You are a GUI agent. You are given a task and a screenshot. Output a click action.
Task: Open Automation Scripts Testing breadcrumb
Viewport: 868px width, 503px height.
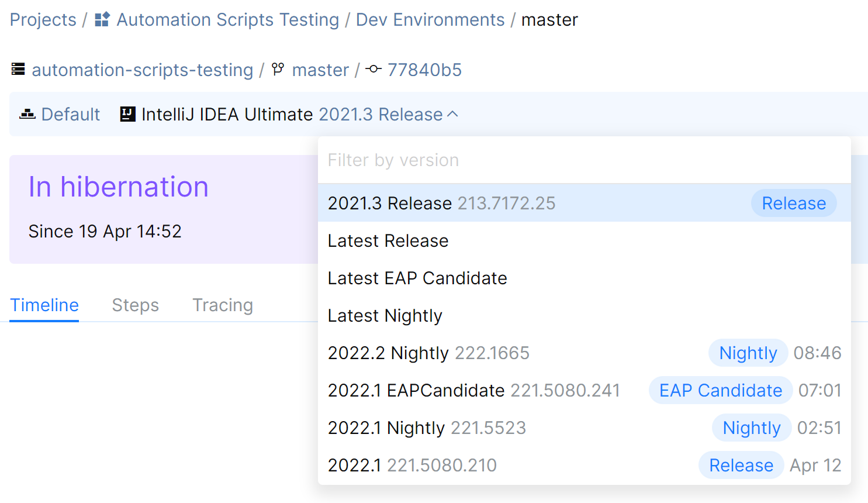point(228,19)
